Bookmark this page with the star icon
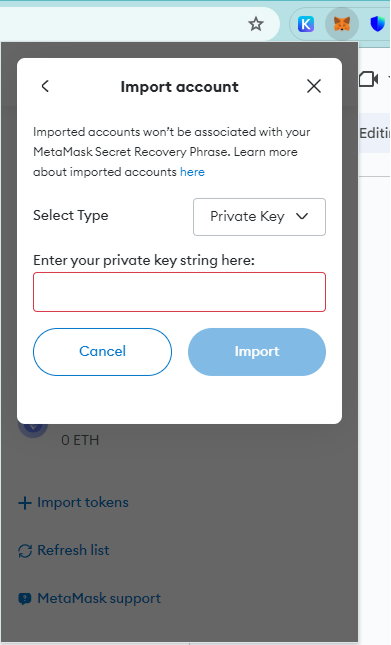Viewport: 391px width, 645px height. click(256, 24)
